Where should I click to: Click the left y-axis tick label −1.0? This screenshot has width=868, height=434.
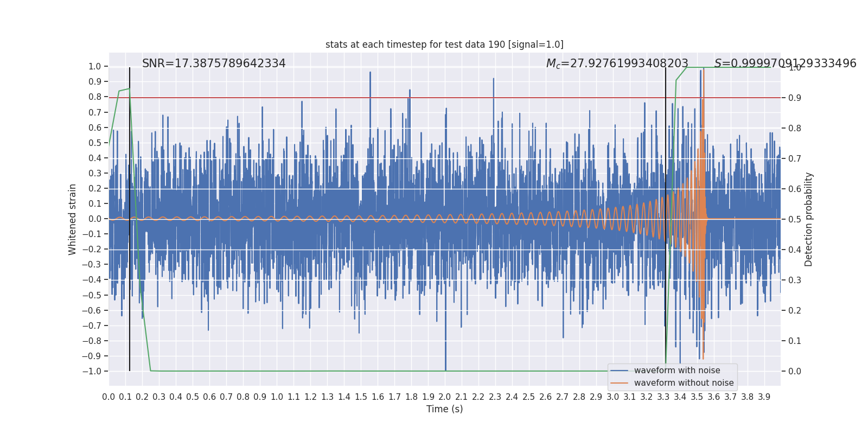point(91,372)
